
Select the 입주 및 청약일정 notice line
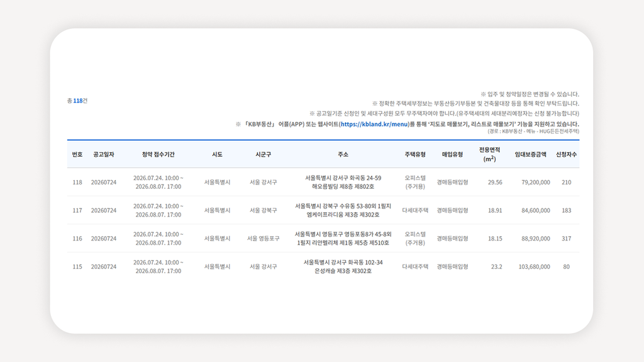point(530,94)
